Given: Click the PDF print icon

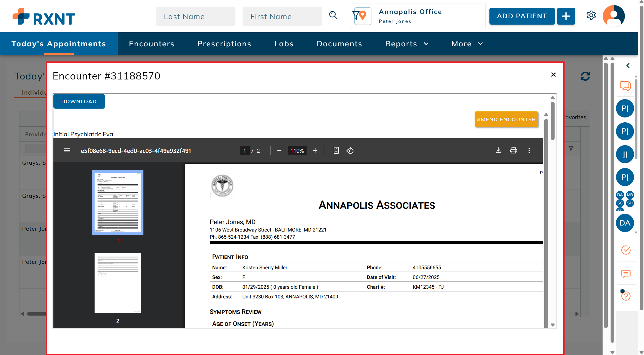Looking at the screenshot, I should [x=513, y=151].
